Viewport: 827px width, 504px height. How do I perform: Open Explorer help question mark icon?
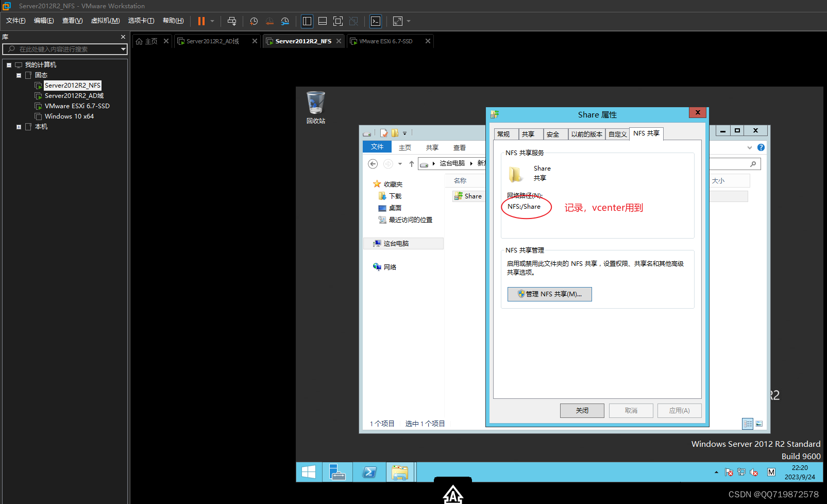click(x=761, y=147)
